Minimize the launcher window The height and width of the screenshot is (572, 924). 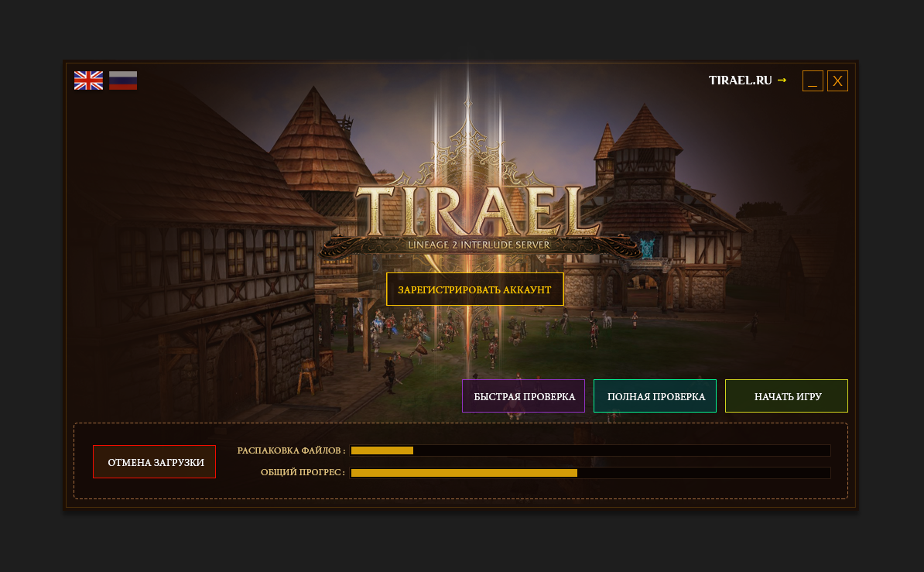point(813,80)
